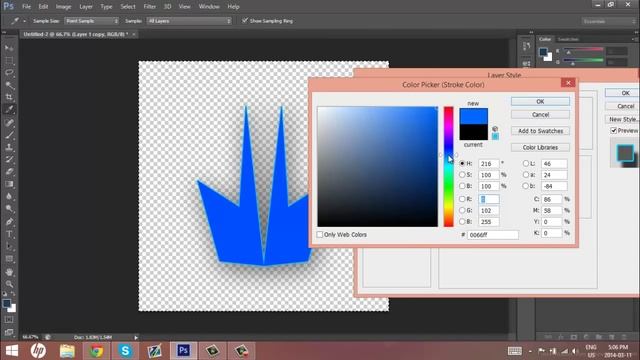The height and width of the screenshot is (360, 640).
Task: Select the H hue radio button
Action: pos(462,163)
